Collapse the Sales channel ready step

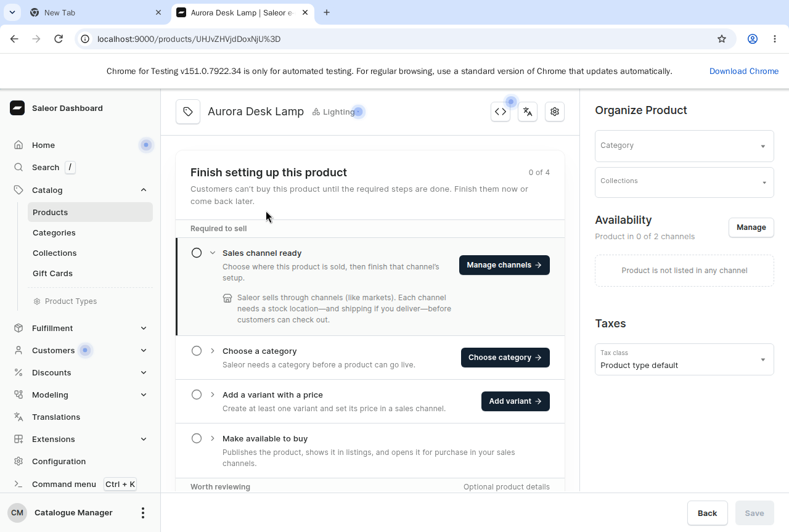point(213,253)
